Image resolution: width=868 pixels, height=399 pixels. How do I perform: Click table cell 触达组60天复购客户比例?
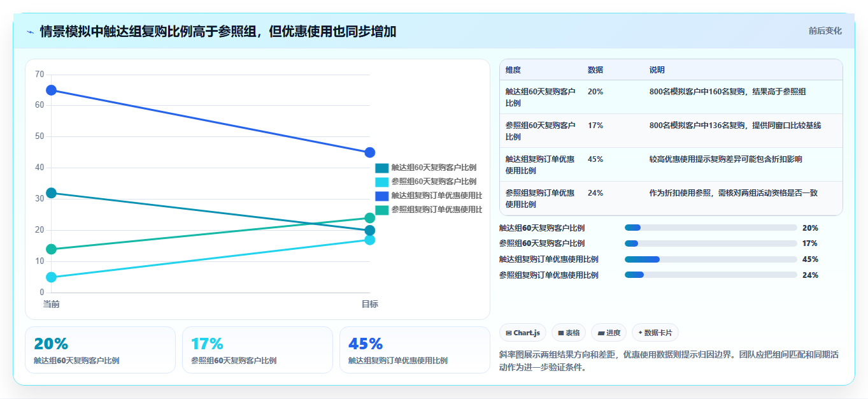pos(540,97)
